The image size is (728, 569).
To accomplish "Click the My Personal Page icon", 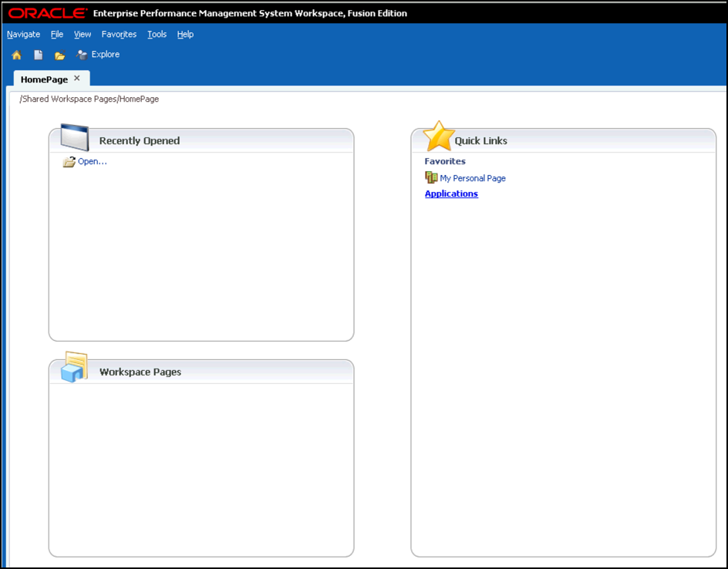I will pyautogui.click(x=431, y=177).
